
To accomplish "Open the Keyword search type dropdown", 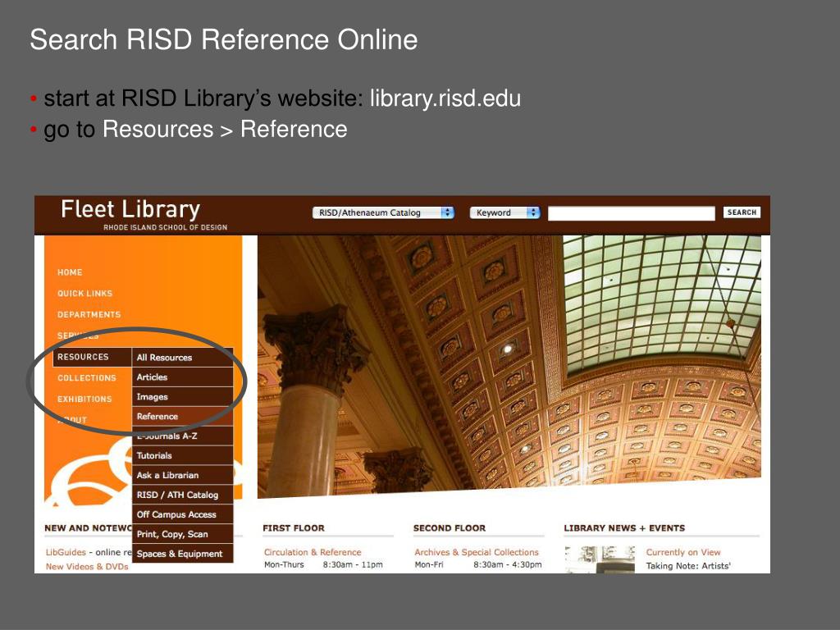I will [x=504, y=212].
